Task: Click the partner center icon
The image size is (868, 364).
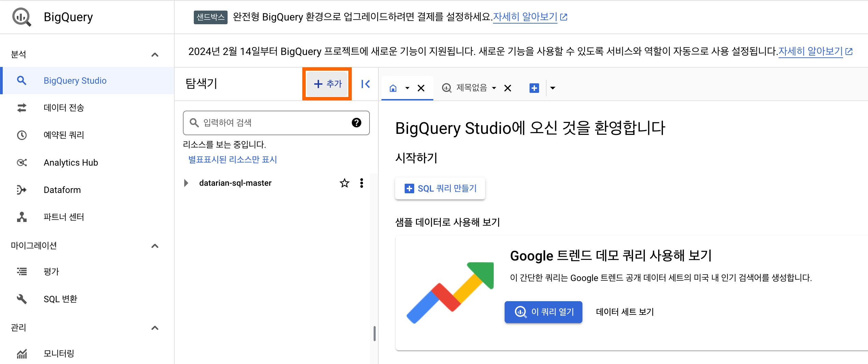Action: coord(22,217)
